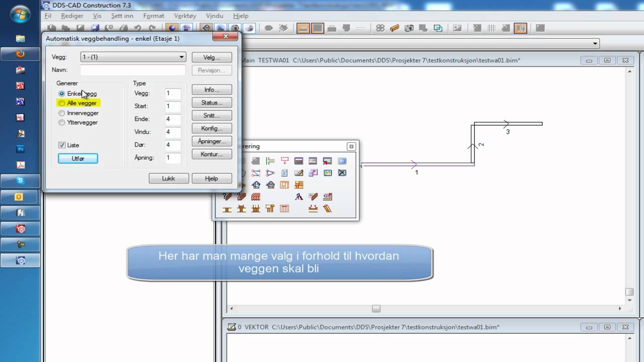Click the Navn text field
This screenshot has width=644, height=362.
point(133,70)
